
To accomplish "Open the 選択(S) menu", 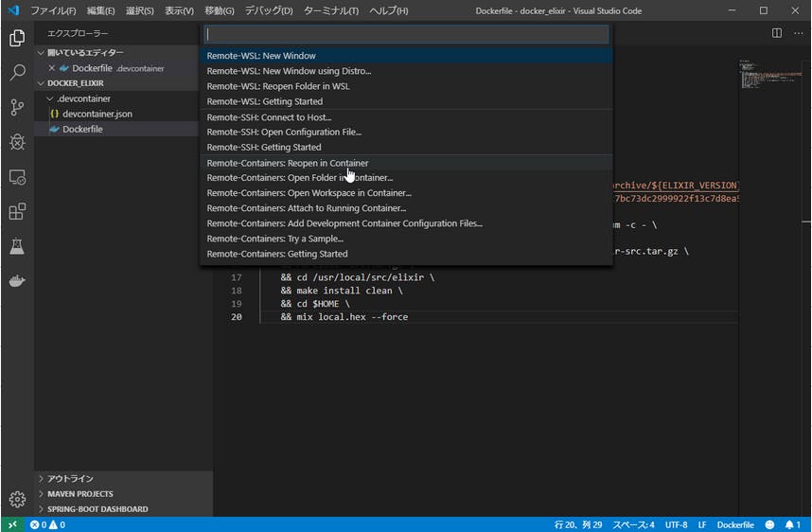I will [140, 10].
